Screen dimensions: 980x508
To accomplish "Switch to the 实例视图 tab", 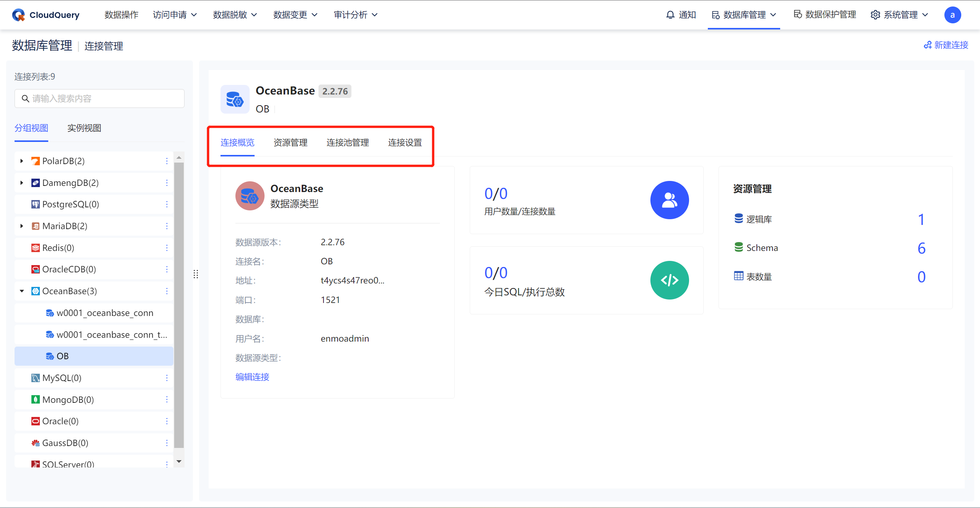I will click(84, 128).
